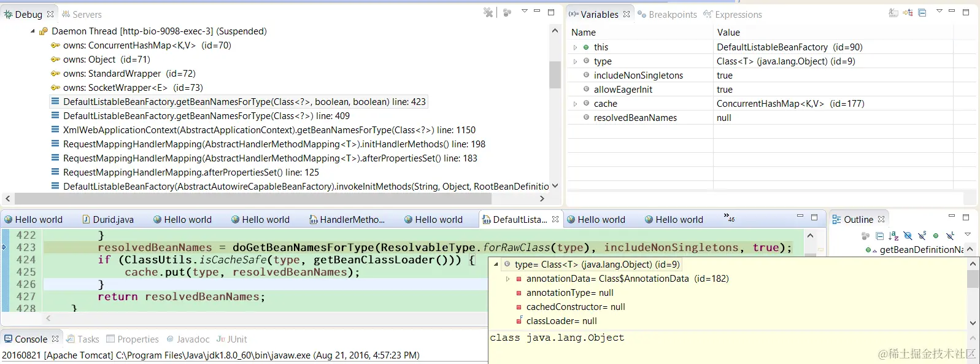Switch to the Javadoc tab

[x=188, y=339]
